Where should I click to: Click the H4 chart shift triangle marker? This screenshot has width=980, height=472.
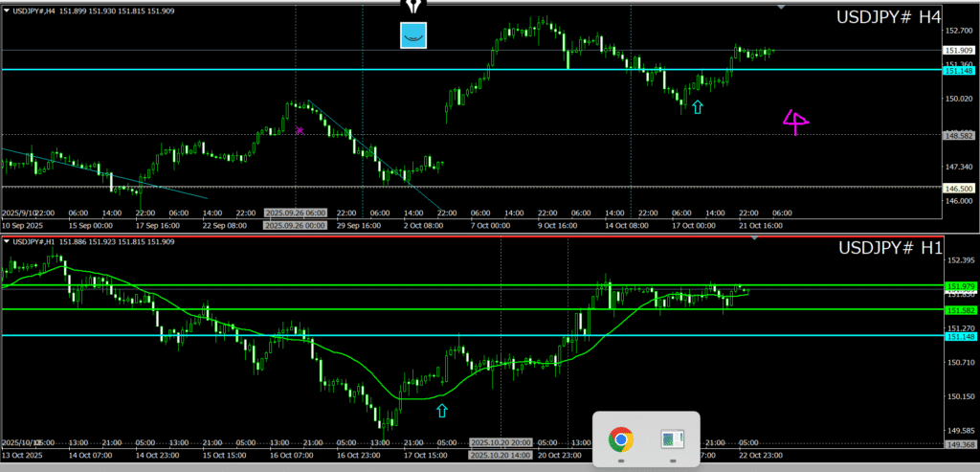coord(782,8)
